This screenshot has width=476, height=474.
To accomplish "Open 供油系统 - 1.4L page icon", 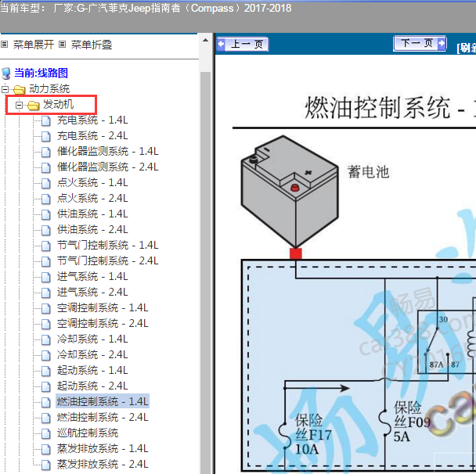I will 46,214.
